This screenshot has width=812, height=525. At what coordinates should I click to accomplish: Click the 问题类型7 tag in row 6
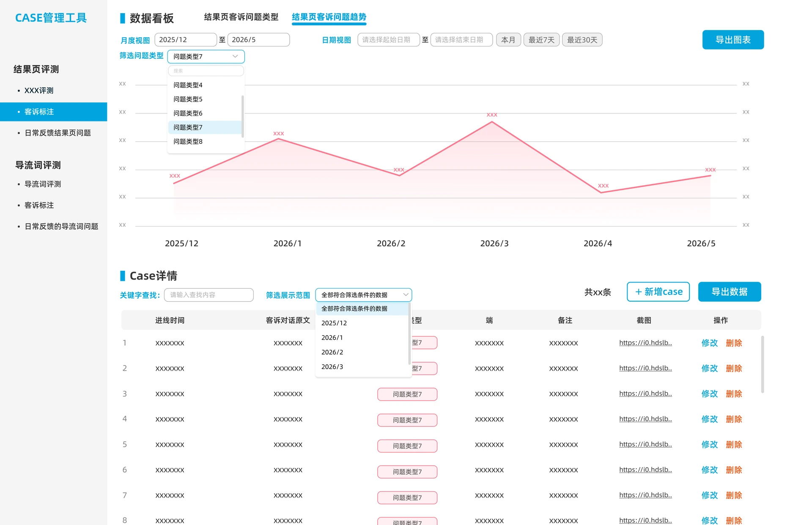[407, 472]
